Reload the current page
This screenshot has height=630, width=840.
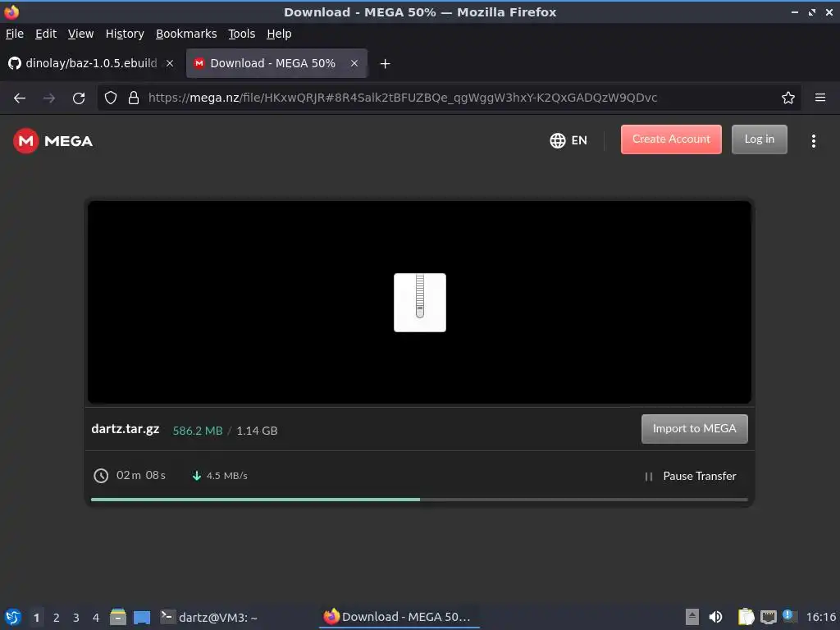click(x=79, y=98)
